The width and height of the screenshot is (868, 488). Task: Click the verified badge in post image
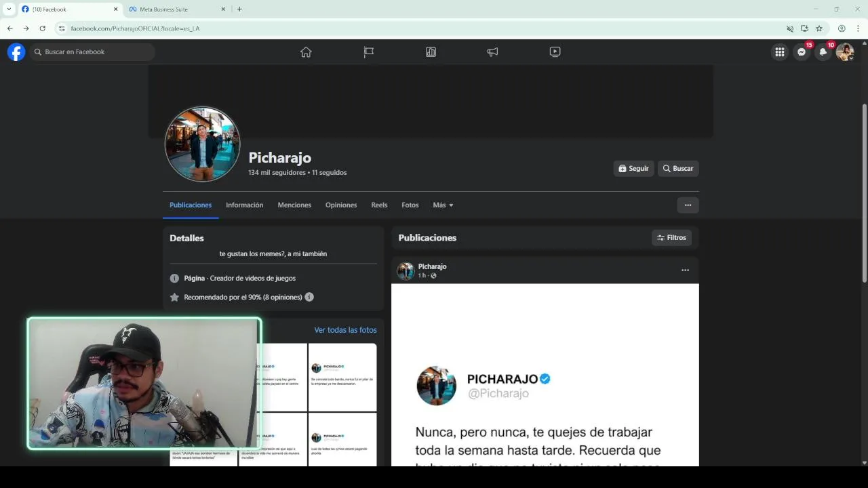545,379
